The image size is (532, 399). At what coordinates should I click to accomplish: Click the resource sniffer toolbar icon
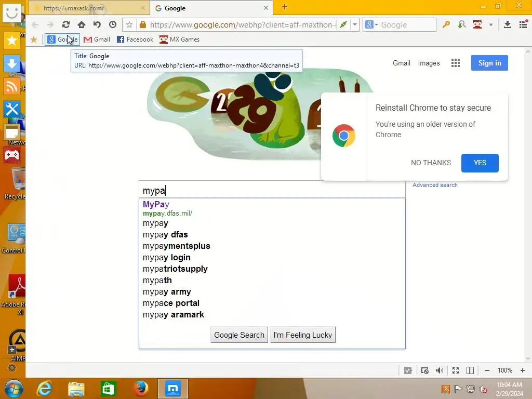[462, 24]
